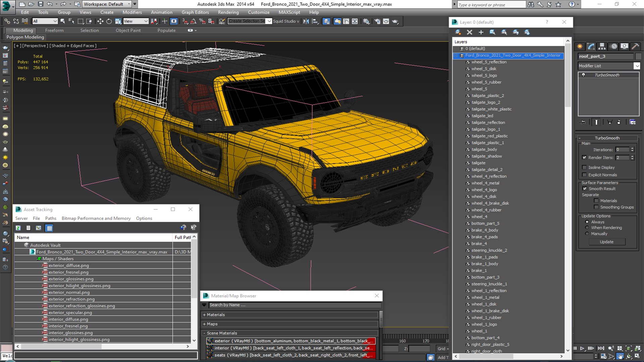Click the Update button in TurboSmooth
The width and height of the screenshot is (644, 362).
click(607, 242)
